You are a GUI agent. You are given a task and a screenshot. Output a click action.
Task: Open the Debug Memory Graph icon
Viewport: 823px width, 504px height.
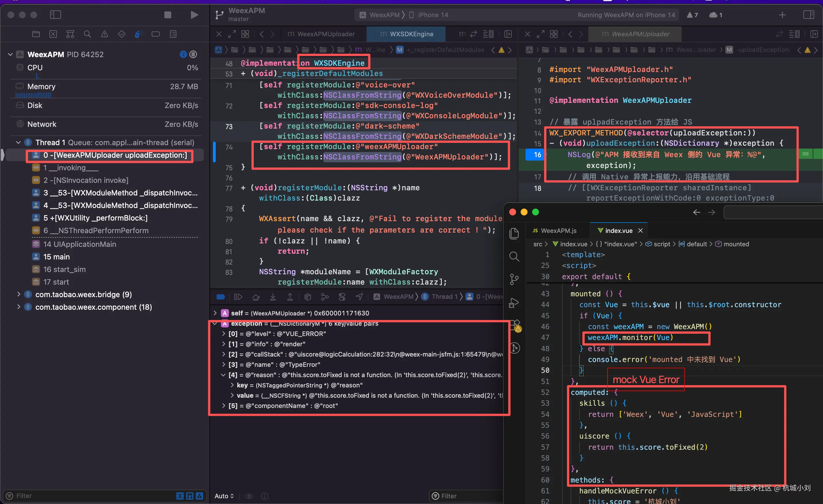coord(325,297)
